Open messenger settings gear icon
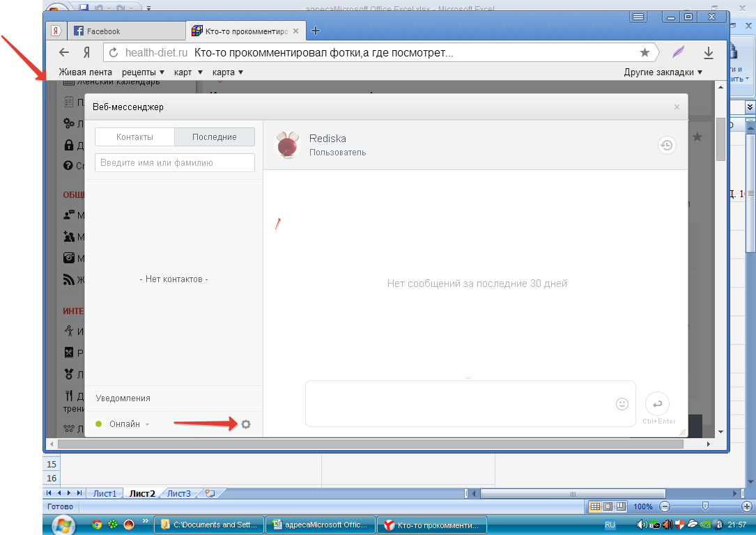 pyautogui.click(x=245, y=424)
